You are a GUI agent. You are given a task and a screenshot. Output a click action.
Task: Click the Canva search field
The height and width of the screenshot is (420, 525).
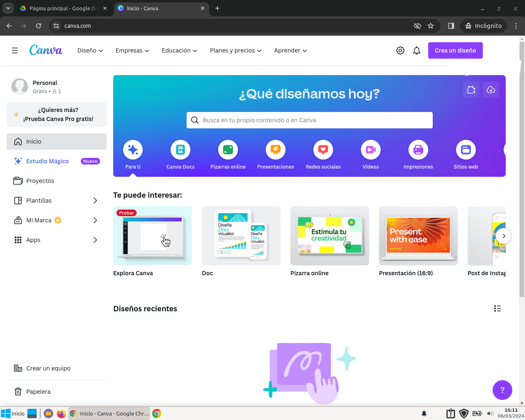(310, 120)
